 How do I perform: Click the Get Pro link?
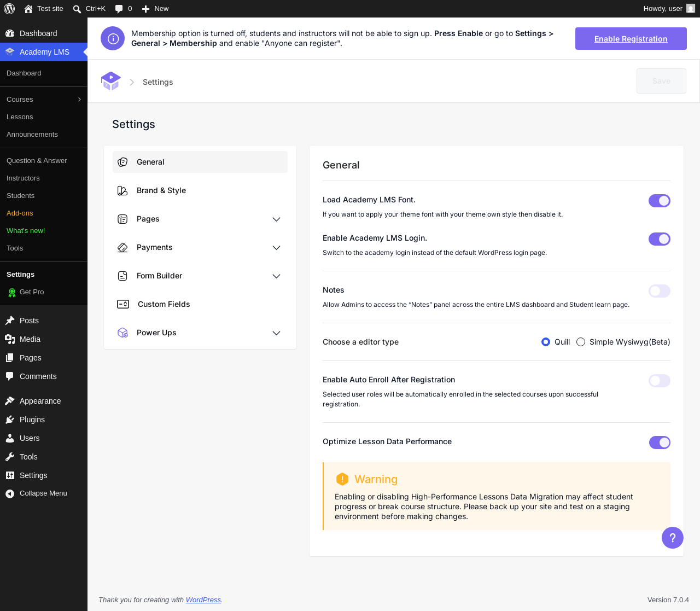[32, 292]
